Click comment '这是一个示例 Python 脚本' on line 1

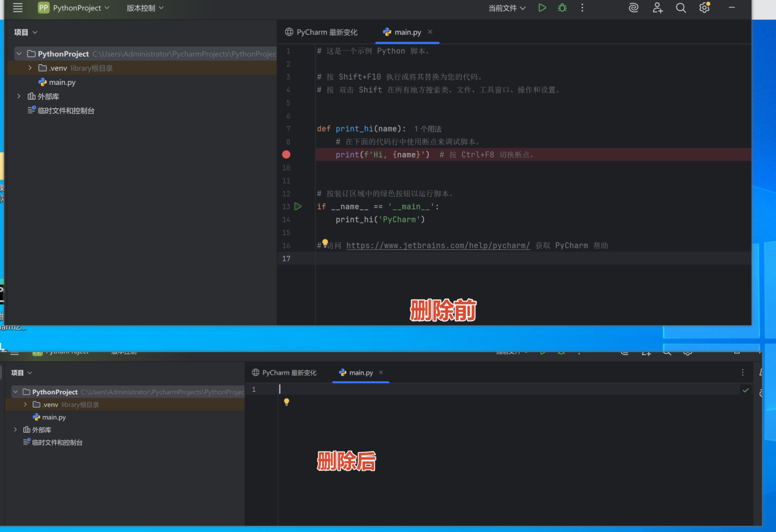378,51
